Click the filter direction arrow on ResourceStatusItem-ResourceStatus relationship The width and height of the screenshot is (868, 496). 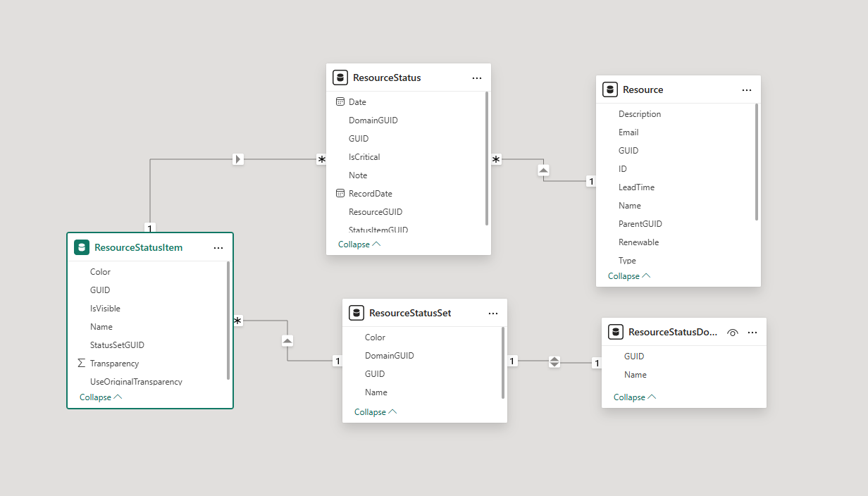coord(238,159)
